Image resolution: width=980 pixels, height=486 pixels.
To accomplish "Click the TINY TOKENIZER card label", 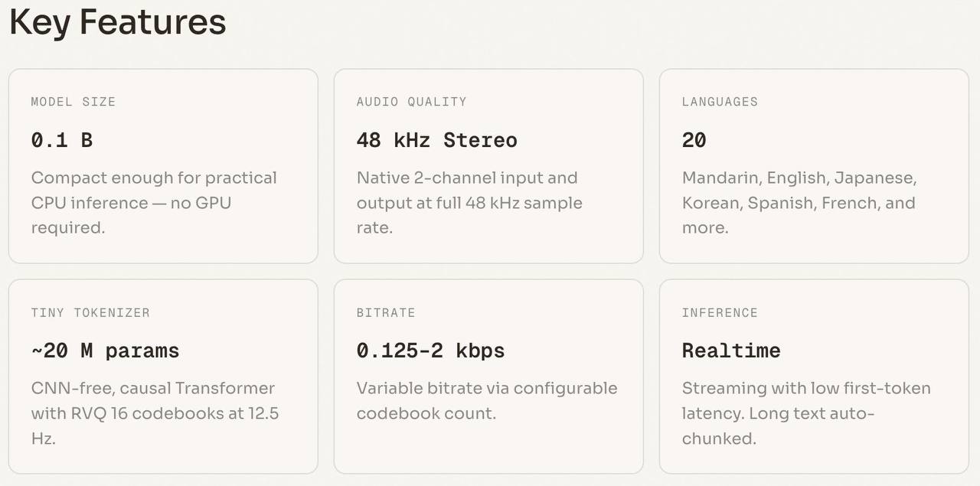I will [90, 312].
